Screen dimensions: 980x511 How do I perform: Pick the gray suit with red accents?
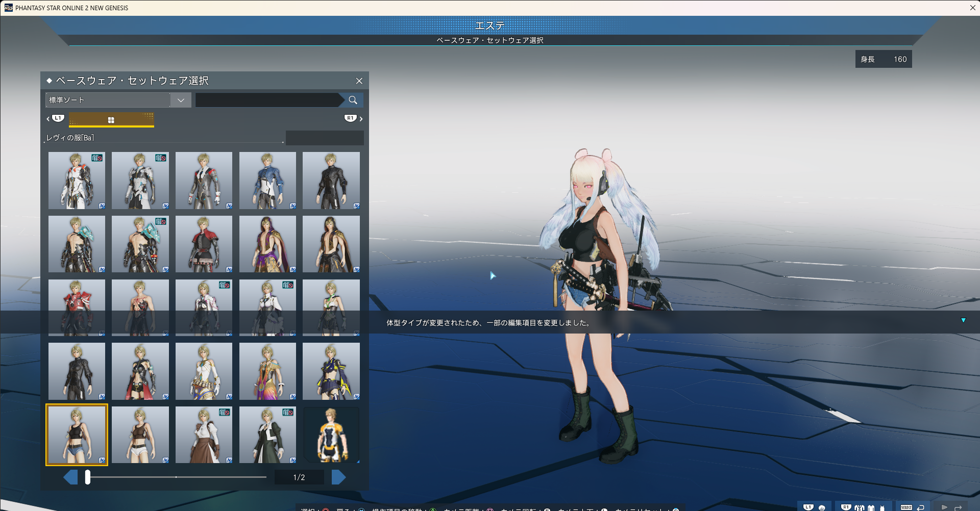(x=204, y=181)
